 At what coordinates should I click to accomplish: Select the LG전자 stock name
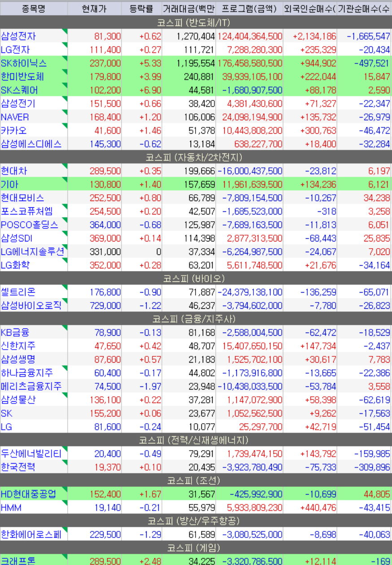[16, 50]
